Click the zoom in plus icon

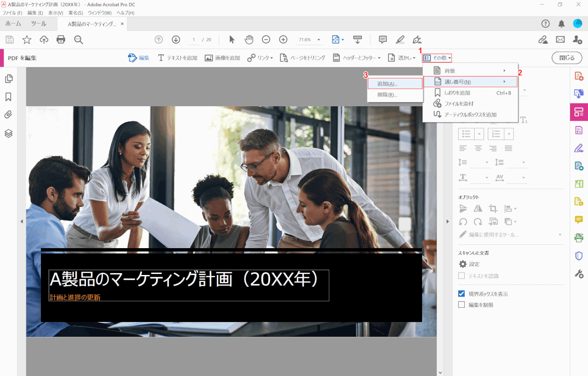[x=283, y=39]
